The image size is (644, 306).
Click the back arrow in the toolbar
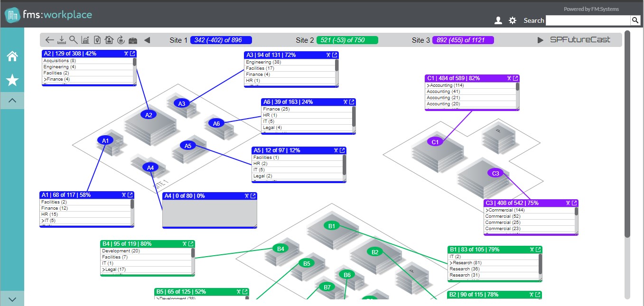pos(50,40)
